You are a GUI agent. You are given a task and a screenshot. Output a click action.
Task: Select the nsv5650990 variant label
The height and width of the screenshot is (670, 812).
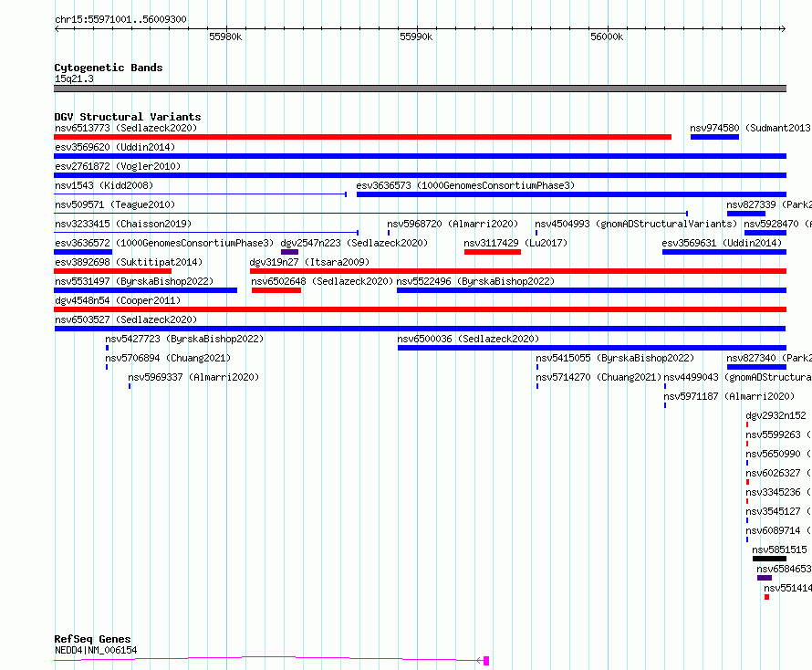click(778, 454)
